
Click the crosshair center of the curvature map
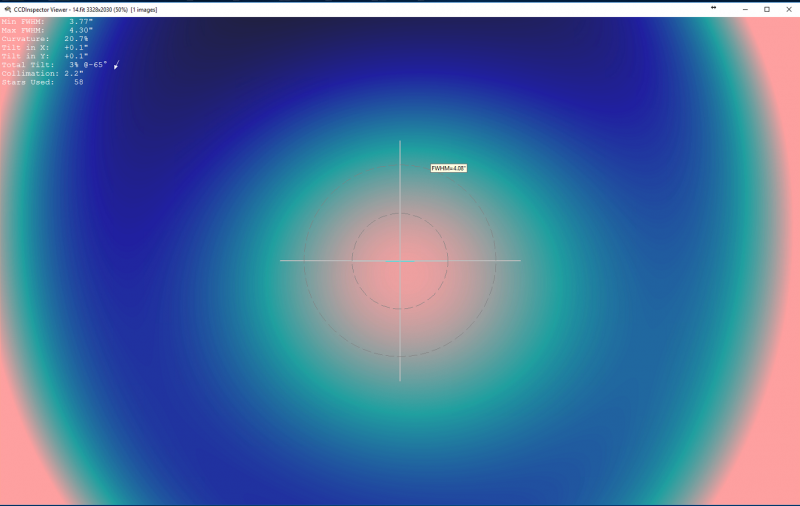tap(400, 261)
